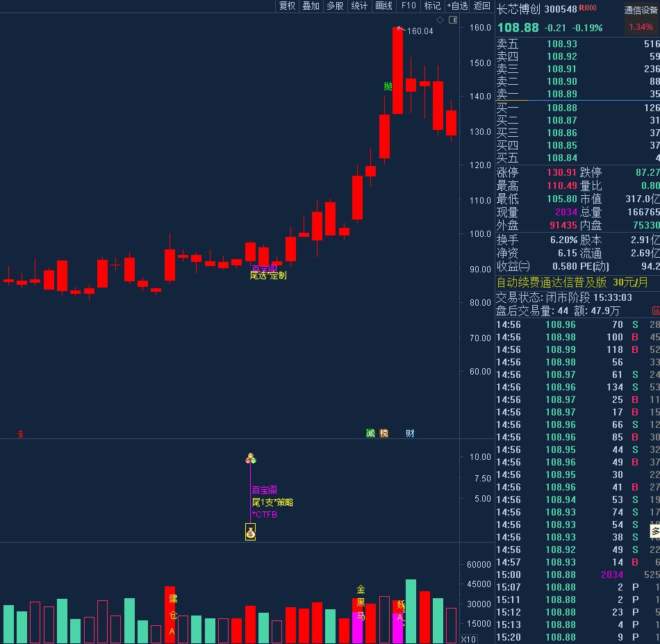Toggle the side panel layout icon
Viewport: 660px width, 644px height.
coord(453,19)
